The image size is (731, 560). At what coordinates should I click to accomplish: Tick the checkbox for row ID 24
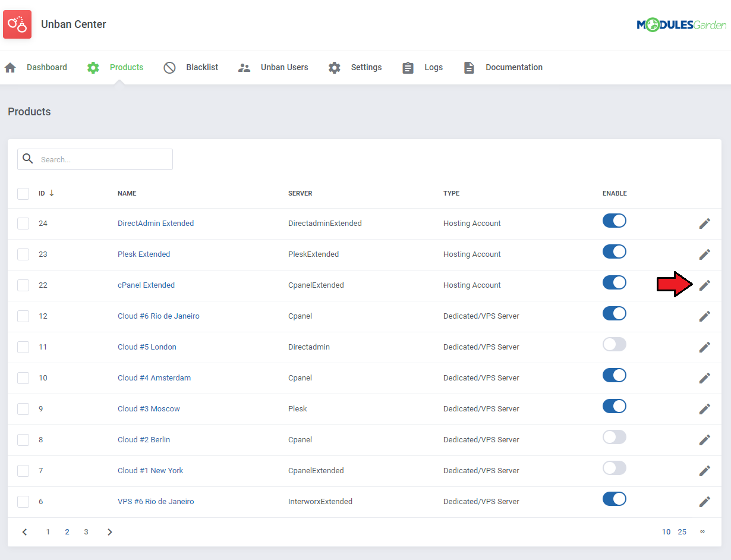click(x=23, y=224)
